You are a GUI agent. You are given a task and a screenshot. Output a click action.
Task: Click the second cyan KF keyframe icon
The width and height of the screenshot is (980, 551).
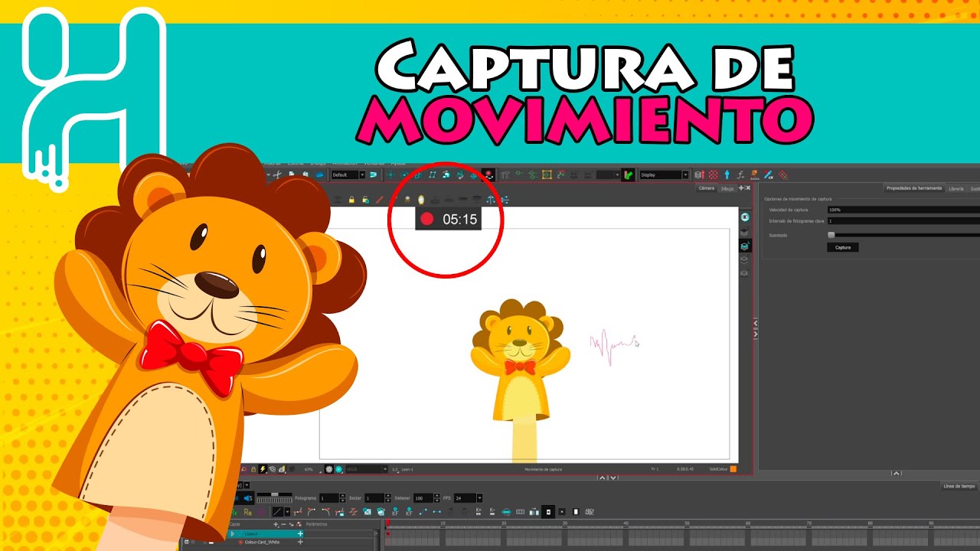[x=409, y=511]
